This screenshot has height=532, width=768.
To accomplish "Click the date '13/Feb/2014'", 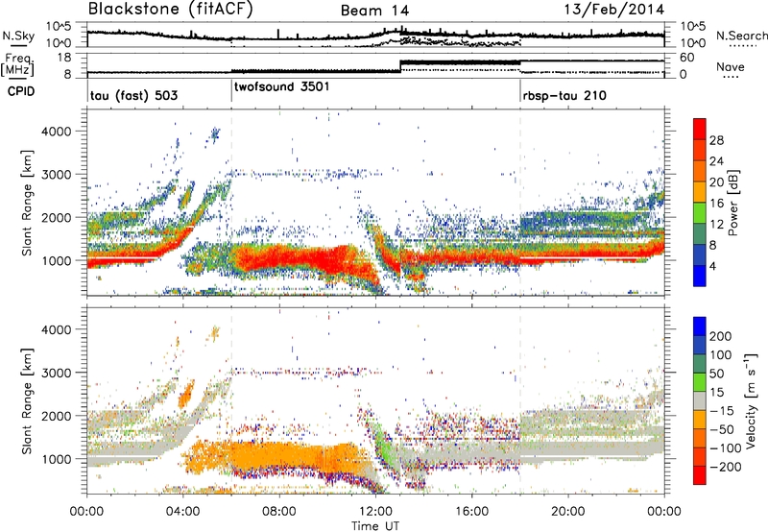I will click(614, 9).
